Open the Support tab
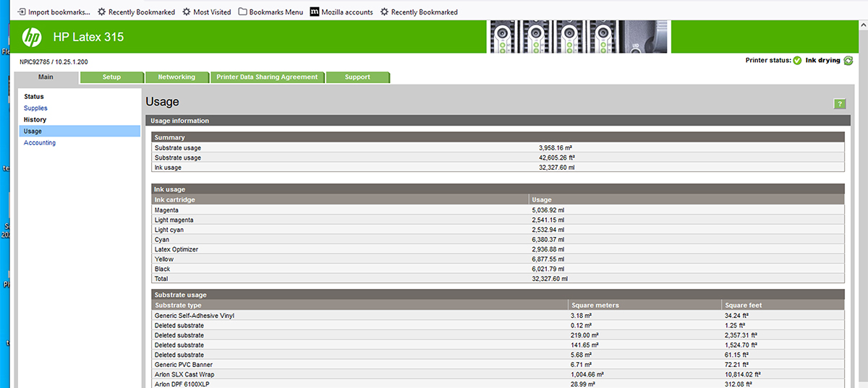This screenshot has width=868, height=388. [x=357, y=77]
